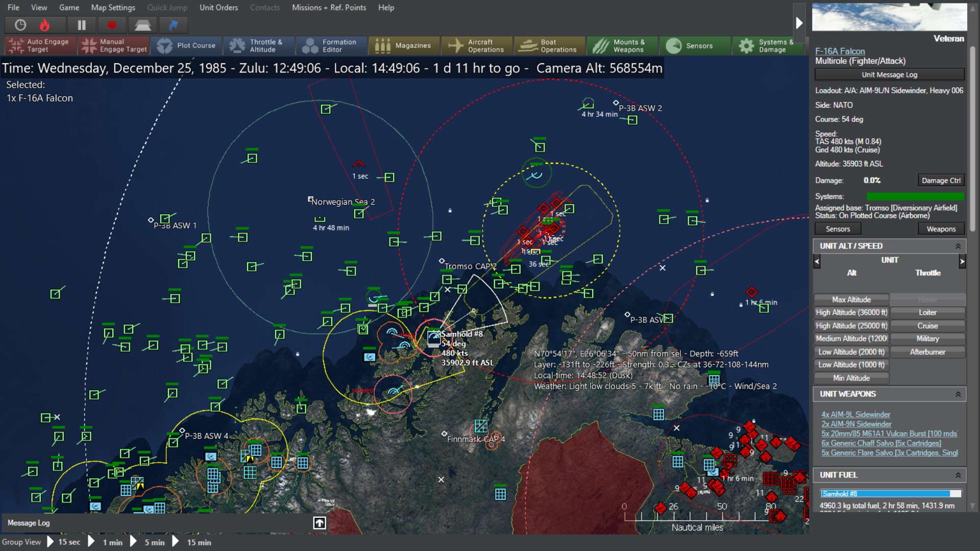Click the gray ship silhouette toolbar icon

[x=142, y=25]
